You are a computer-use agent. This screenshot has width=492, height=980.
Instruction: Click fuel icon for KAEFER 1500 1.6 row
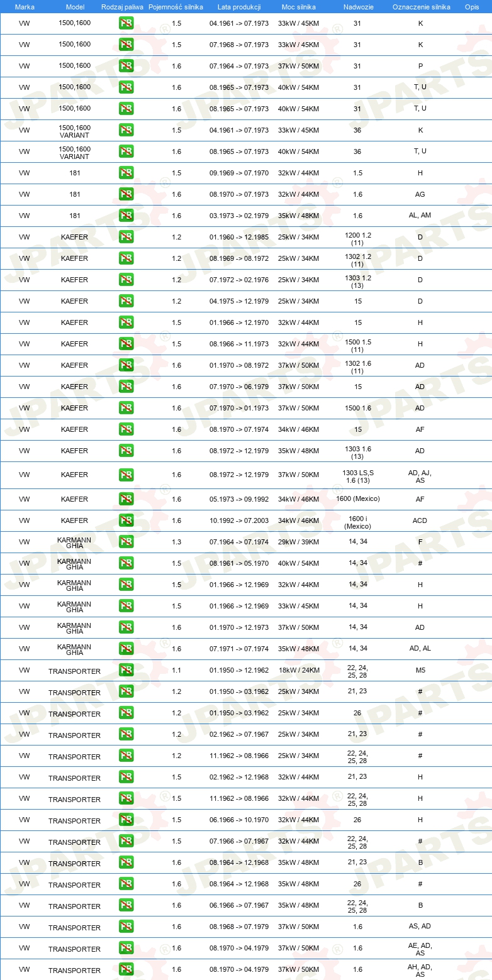point(126,408)
